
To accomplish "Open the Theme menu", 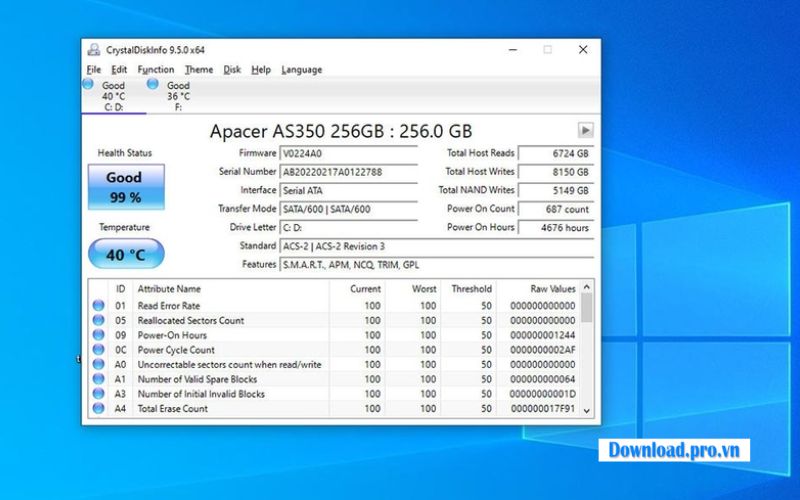I will pos(198,70).
